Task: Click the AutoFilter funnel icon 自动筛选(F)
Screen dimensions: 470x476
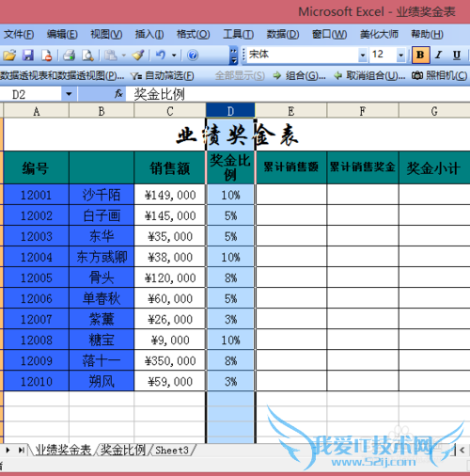Action: coord(136,75)
